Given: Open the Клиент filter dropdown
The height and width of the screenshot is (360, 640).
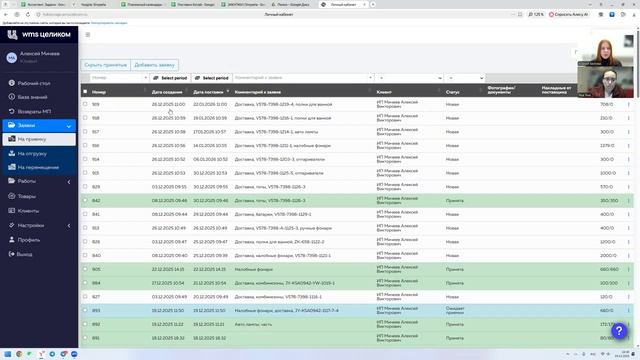Looking at the screenshot, I should click(410, 78).
